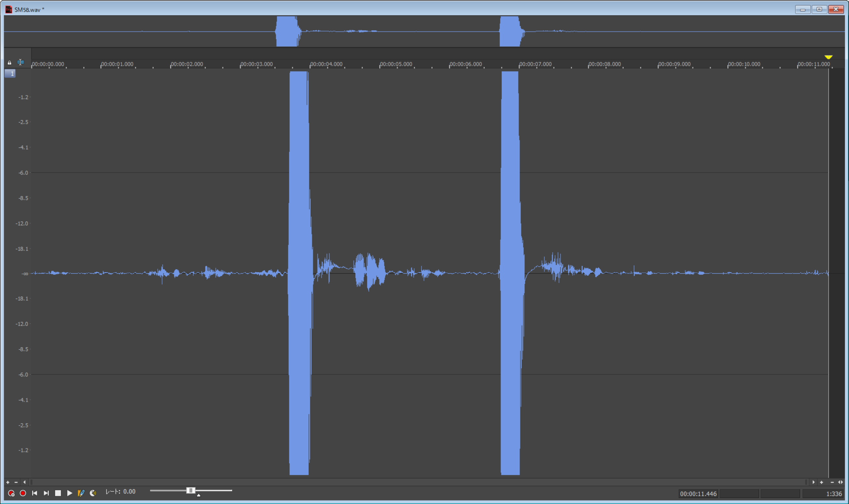
Task: Click the double-arrow time zoom control
Action: tap(841, 482)
